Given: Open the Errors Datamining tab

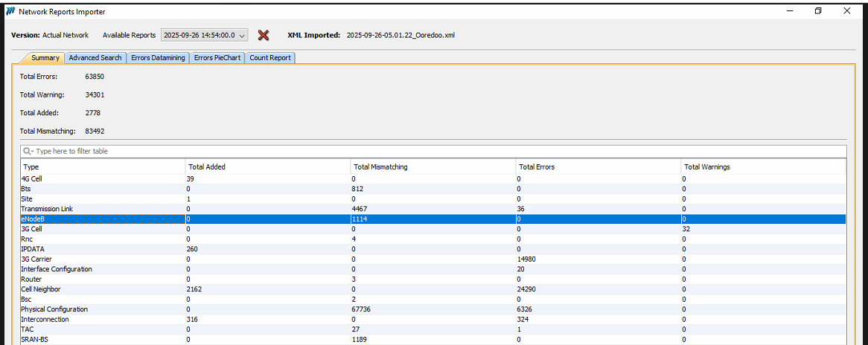Looking at the screenshot, I should [158, 58].
